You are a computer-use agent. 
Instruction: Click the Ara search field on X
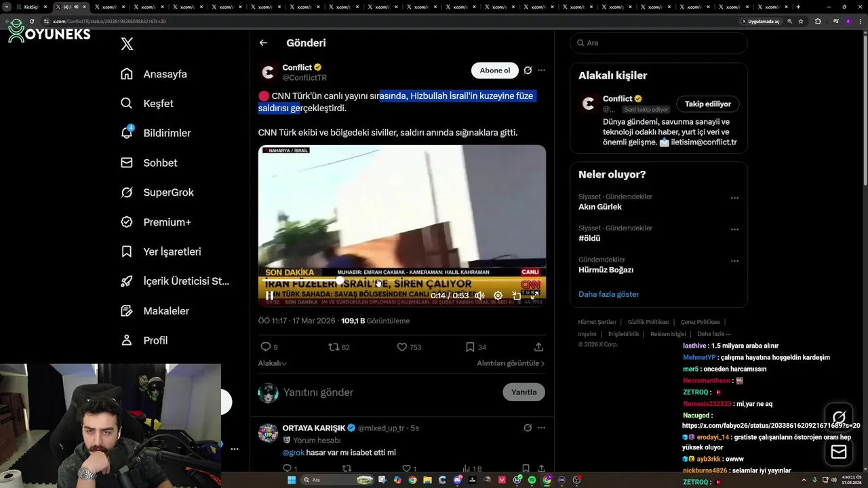pyautogui.click(x=658, y=43)
